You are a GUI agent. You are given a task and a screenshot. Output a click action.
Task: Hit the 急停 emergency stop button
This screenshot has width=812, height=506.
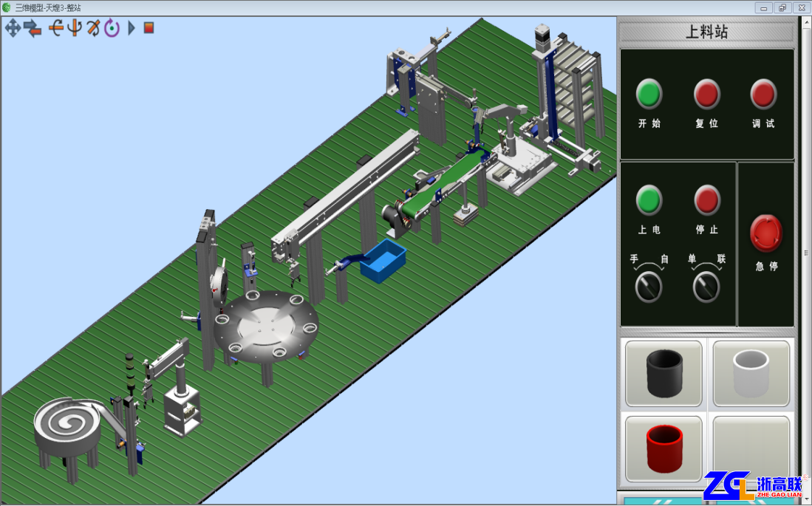point(765,233)
